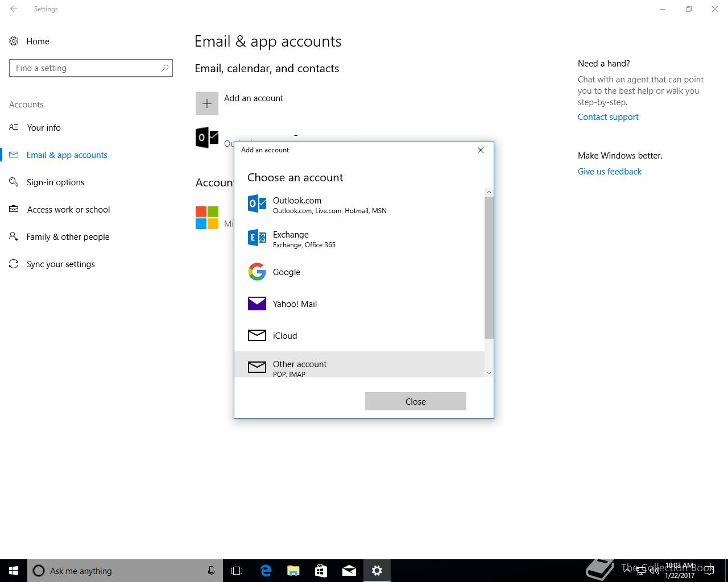The height and width of the screenshot is (582, 728).
Task: Open Task View from the taskbar
Action: coord(237,571)
